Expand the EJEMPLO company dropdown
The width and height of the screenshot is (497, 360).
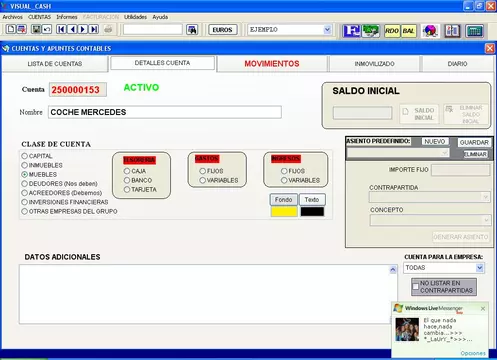tap(327, 30)
